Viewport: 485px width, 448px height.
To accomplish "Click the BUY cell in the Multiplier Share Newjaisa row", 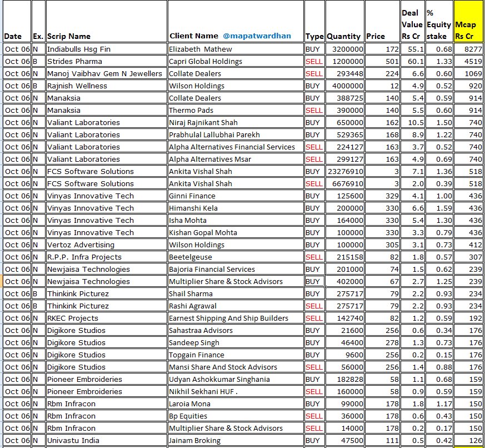I will pyautogui.click(x=314, y=281).
